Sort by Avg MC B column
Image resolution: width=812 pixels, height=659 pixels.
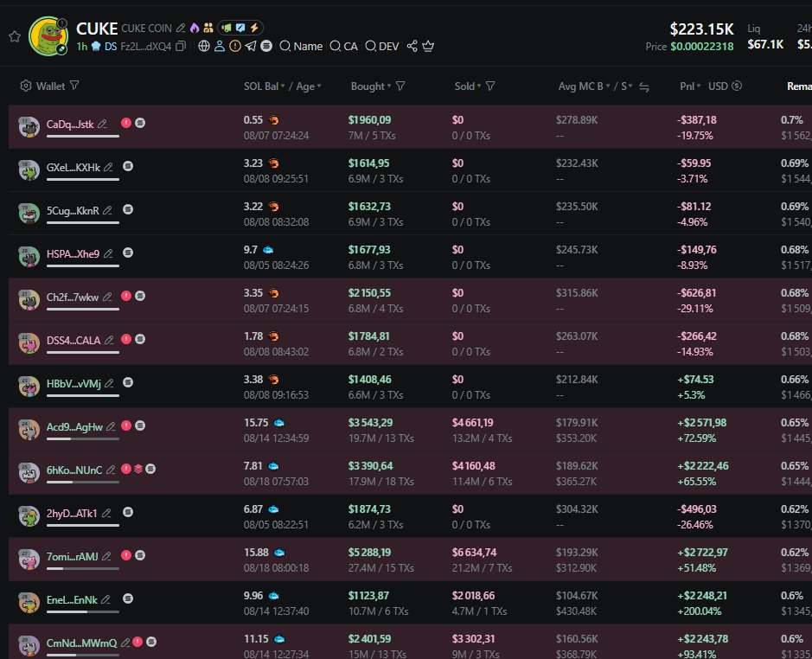(585, 86)
